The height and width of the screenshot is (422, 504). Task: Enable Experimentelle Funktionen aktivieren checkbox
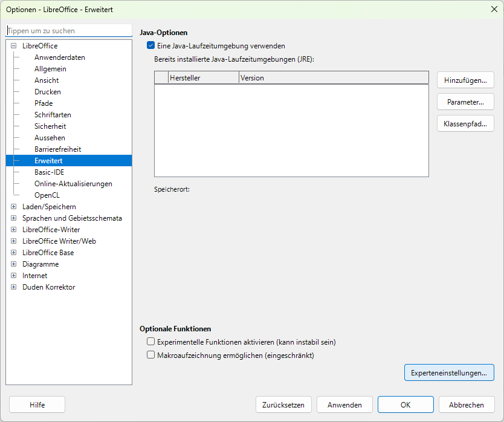click(x=151, y=342)
